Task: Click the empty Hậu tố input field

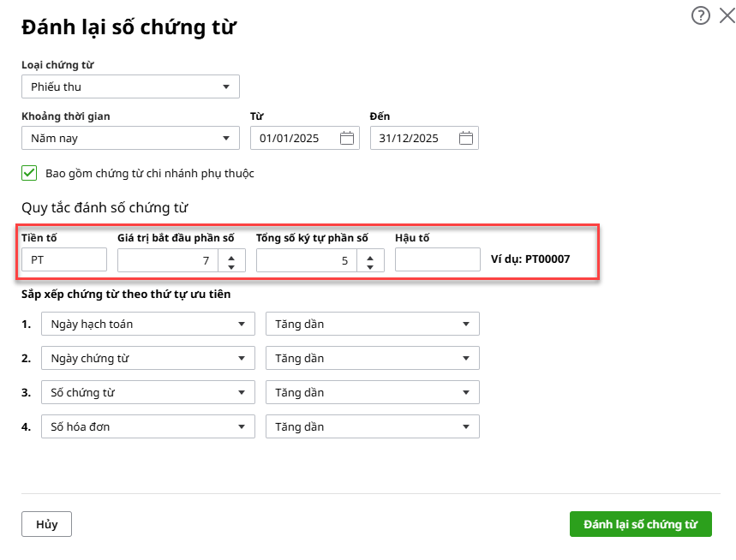Action: [x=437, y=259]
